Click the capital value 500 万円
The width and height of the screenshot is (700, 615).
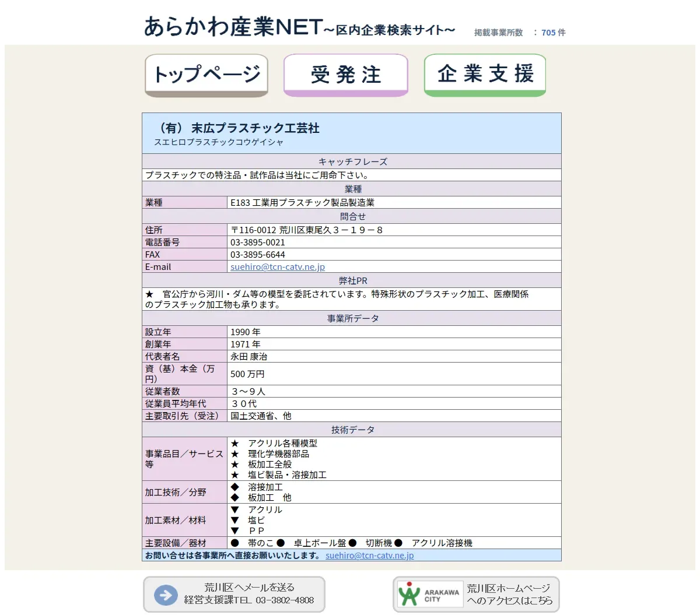point(247,374)
